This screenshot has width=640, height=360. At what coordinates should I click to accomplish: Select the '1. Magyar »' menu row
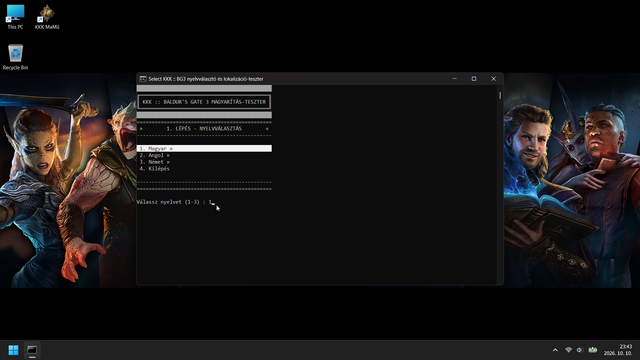(x=204, y=149)
